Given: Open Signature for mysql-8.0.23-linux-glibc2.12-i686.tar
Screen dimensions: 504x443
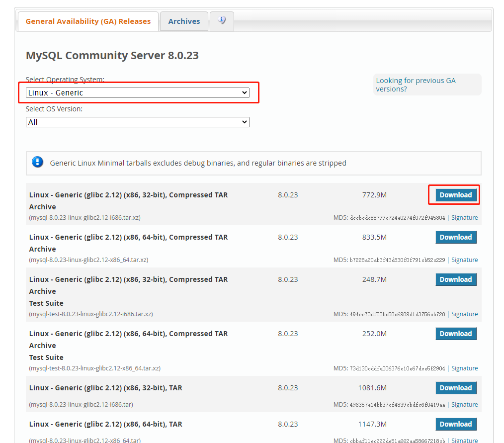Looking at the screenshot, I should pyautogui.click(x=464, y=404).
